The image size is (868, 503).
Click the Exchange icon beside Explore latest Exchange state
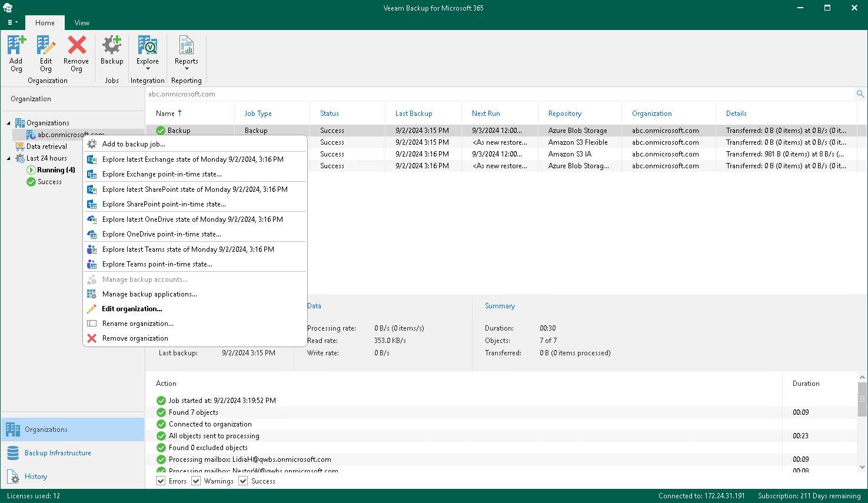(x=92, y=159)
